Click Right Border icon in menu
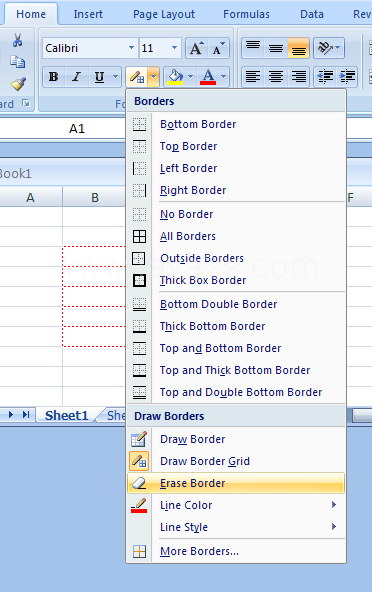The image size is (372, 592). [x=139, y=190]
